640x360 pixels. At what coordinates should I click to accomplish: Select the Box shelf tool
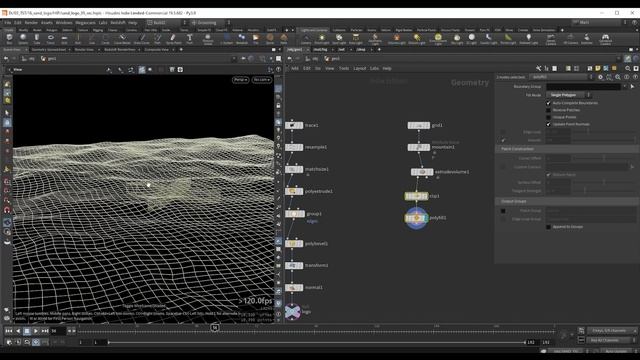[9, 39]
